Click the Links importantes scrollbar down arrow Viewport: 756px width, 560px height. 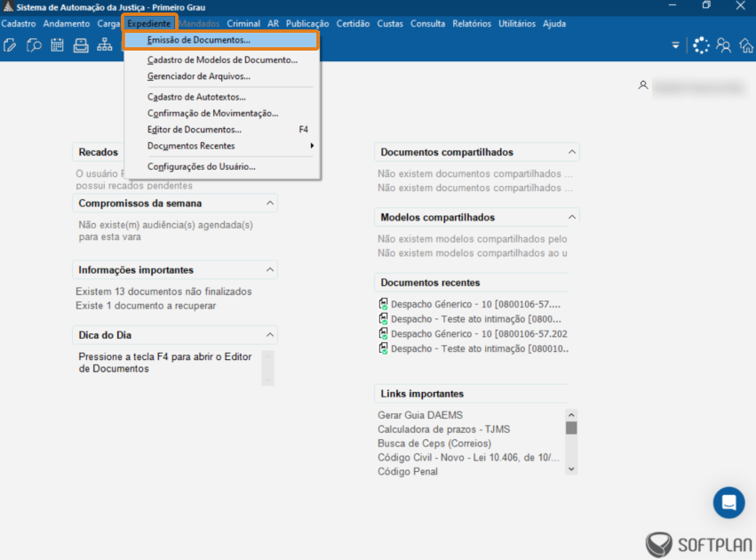pos(571,468)
